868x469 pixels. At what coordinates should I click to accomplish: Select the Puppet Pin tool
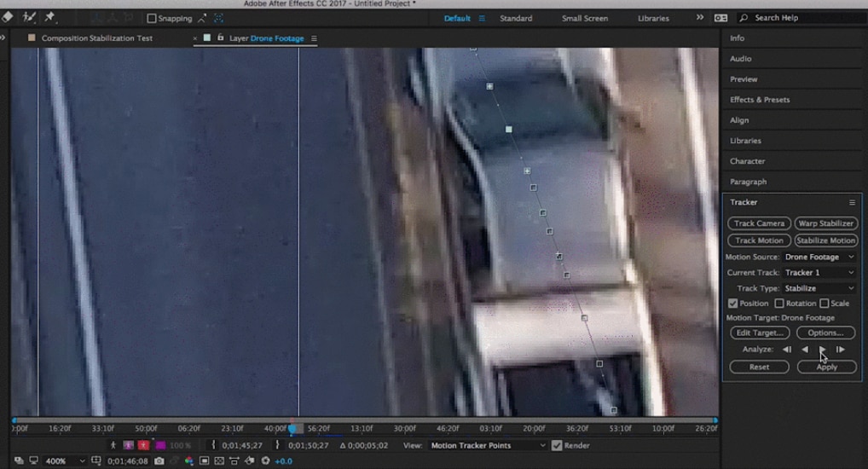[49, 17]
